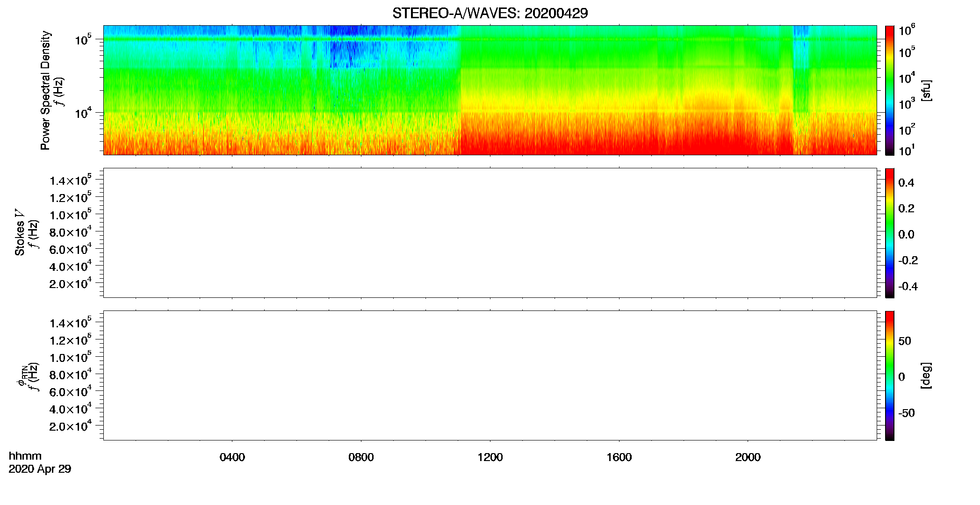Click the 2000 time axis label
Image resolution: width=980 pixels, height=505 pixels.
(x=748, y=457)
